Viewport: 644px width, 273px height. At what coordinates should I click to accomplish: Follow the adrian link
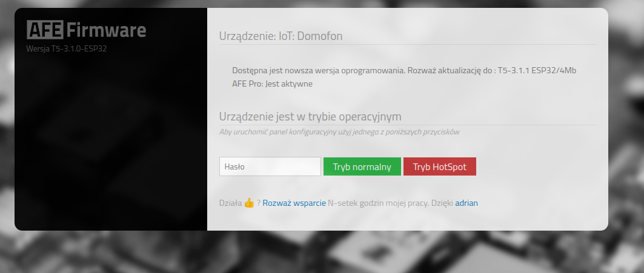pos(466,203)
